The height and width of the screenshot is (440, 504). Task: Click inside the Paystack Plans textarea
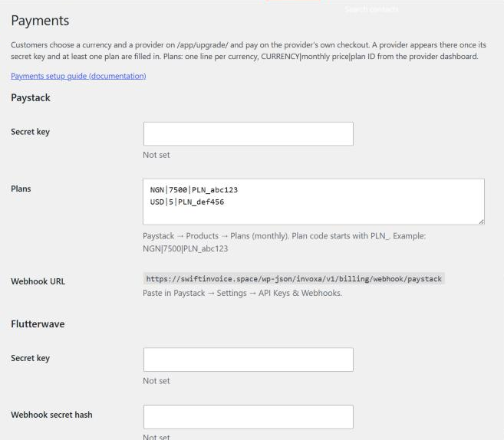[x=314, y=202]
